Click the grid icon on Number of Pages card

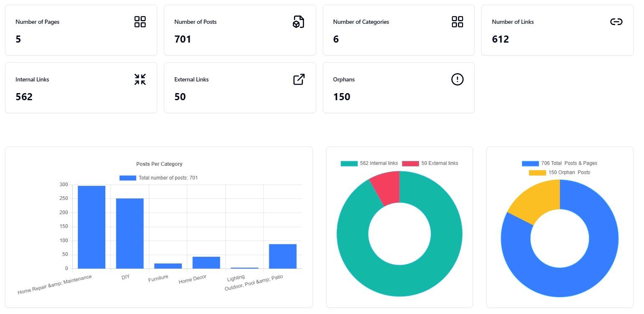point(140,22)
